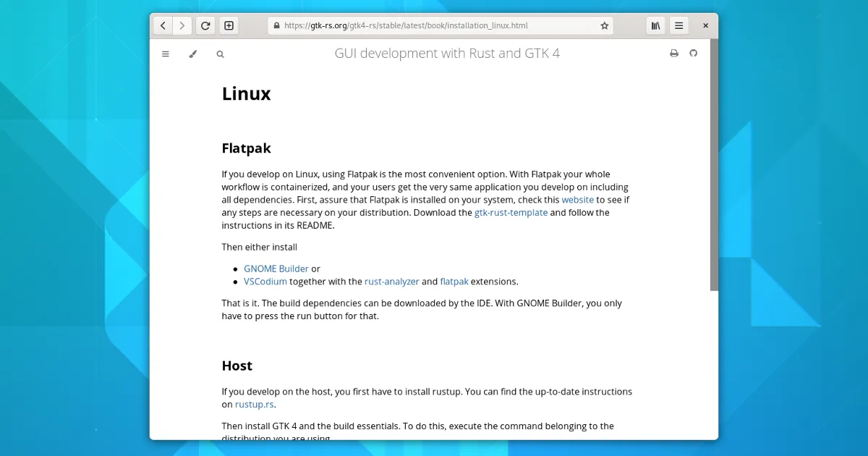Go back to the previous page
Viewport: 868px width, 456px height.
pos(163,25)
